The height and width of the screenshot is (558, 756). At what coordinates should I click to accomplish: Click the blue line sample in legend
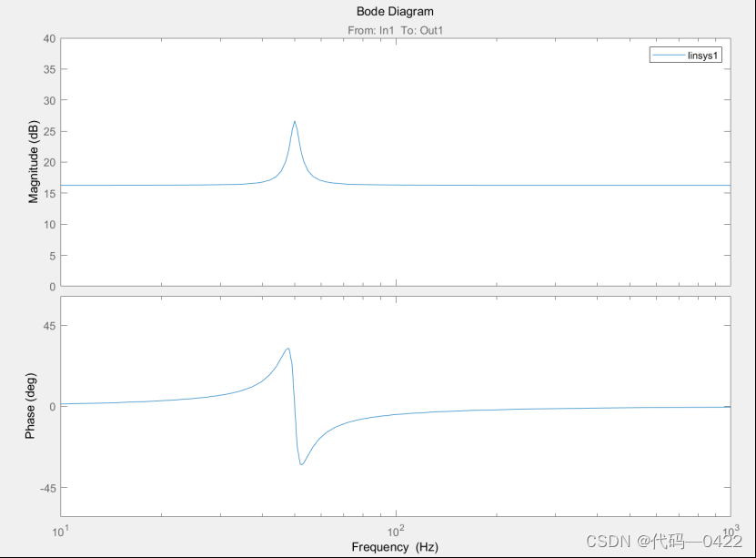670,56
